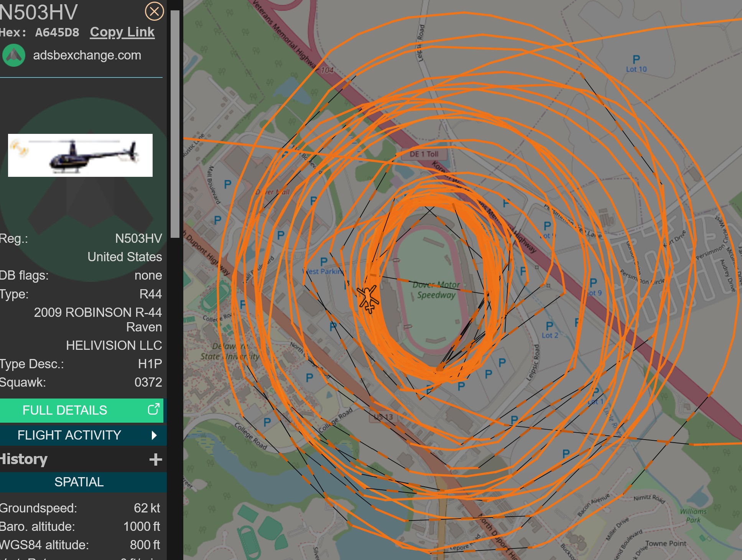Click the Lot 2 parking icon

coord(550,326)
